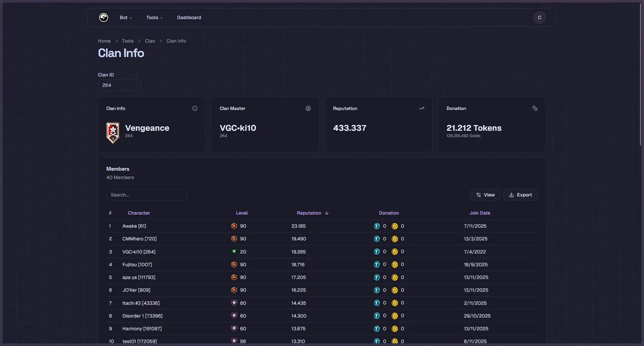Open the Bot dropdown menu
Image resolution: width=644 pixels, height=346 pixels.
(x=126, y=18)
